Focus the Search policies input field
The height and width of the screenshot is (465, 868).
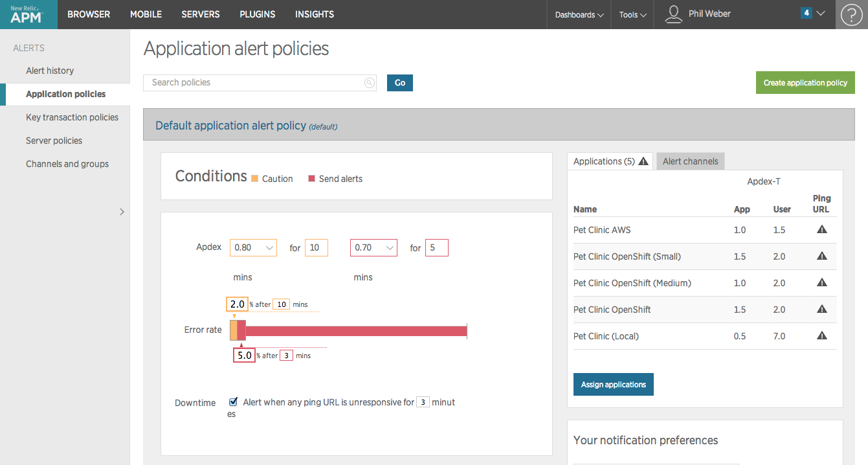(x=260, y=82)
